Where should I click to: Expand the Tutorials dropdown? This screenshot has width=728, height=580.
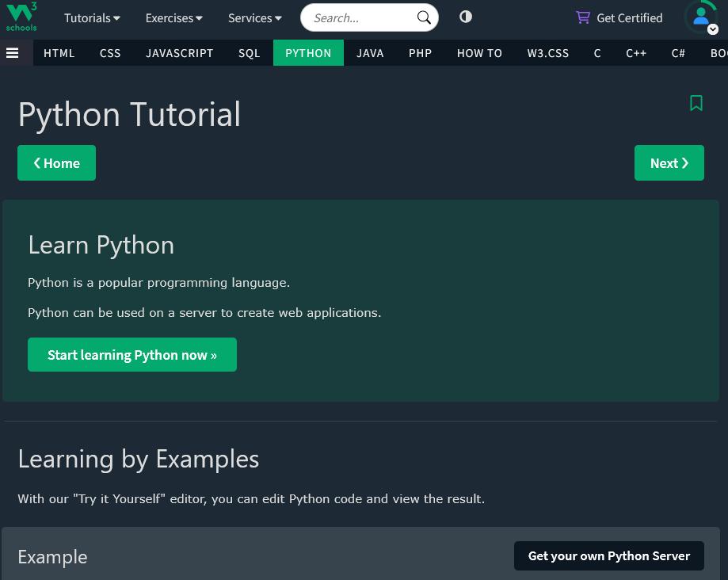[x=92, y=18]
